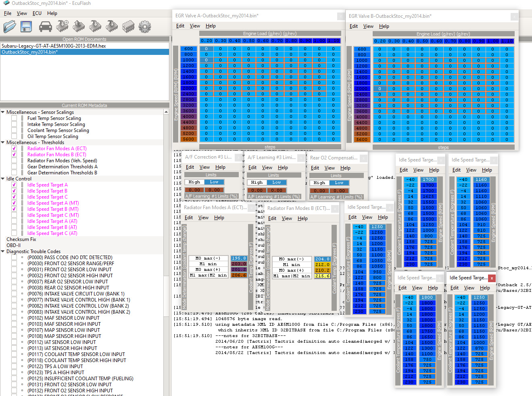Open options with the gear icon
The height and width of the screenshot is (396, 532).
(x=144, y=27)
